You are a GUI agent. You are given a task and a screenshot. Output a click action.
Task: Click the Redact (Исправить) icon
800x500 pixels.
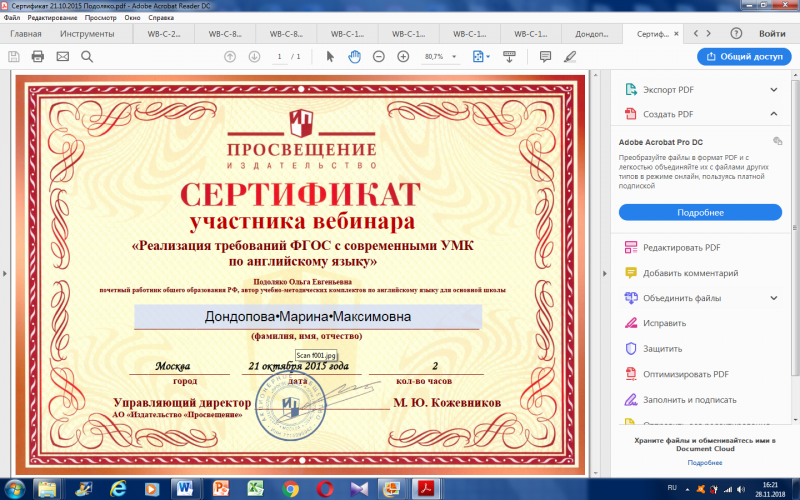coord(631,323)
